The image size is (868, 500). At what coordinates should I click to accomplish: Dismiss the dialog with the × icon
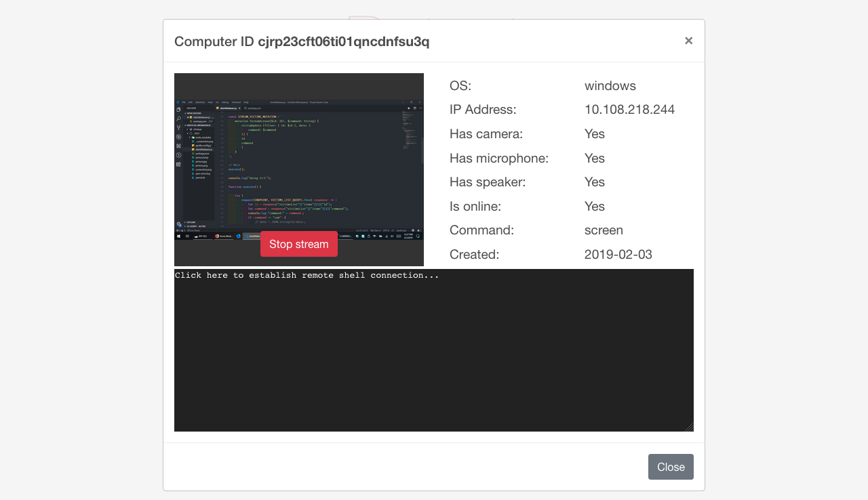(688, 41)
